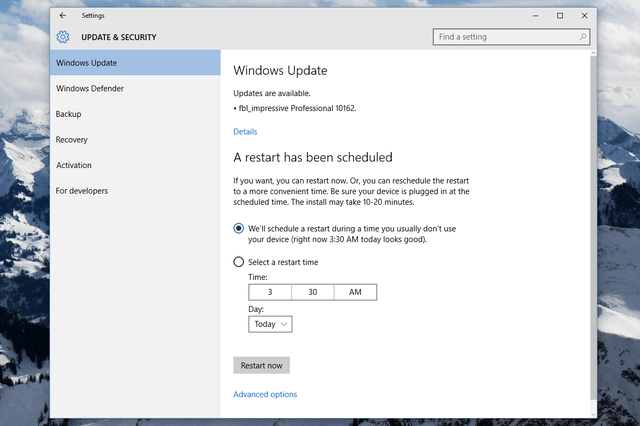The image size is (640, 426).
Task: Expand the Day dropdown showing Today
Action: pyautogui.click(x=270, y=324)
